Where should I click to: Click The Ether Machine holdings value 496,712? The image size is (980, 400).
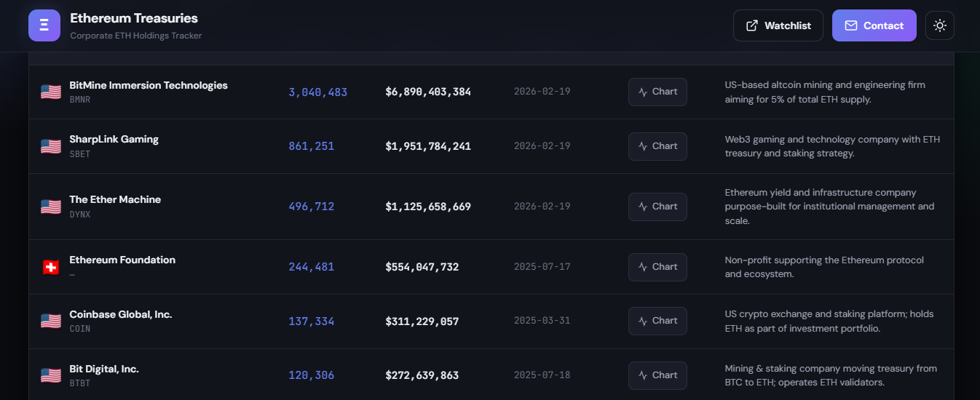[x=311, y=207]
